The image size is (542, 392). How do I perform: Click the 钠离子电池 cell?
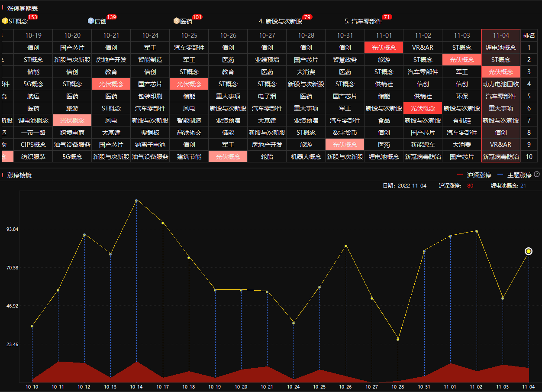coord(150,145)
